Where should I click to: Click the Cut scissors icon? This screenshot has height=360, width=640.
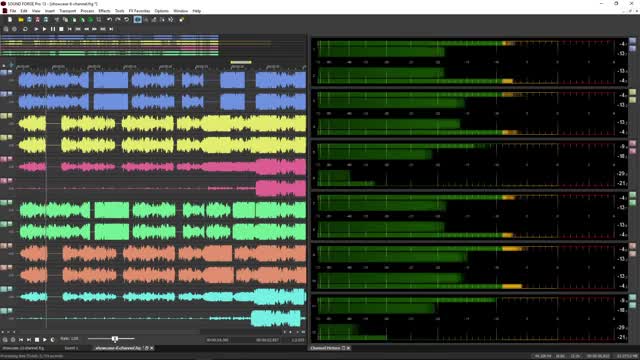pos(57,20)
